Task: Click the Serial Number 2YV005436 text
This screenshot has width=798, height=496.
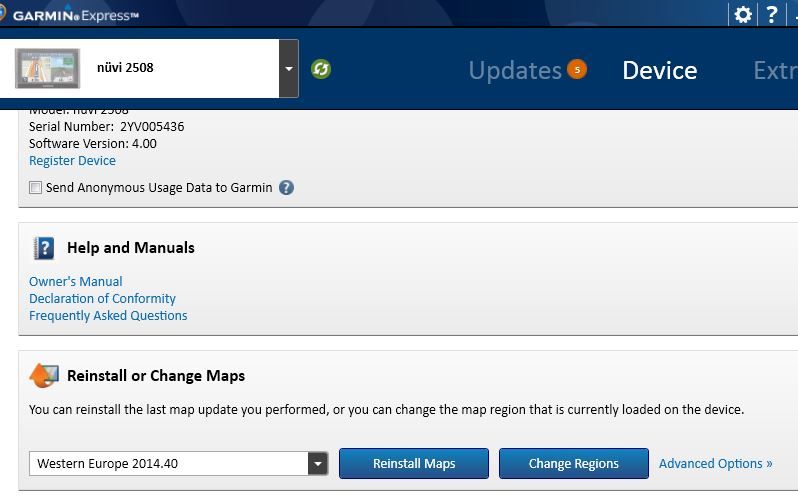Action: click(106, 127)
